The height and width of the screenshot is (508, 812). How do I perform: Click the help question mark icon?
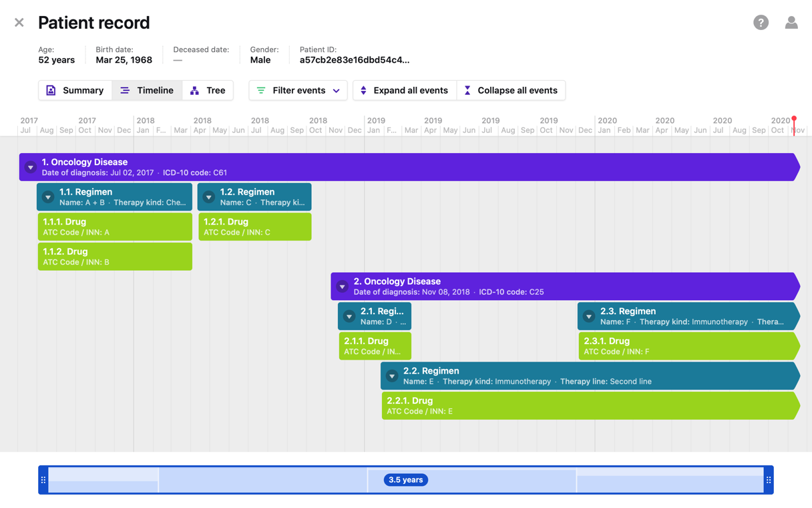click(x=761, y=23)
